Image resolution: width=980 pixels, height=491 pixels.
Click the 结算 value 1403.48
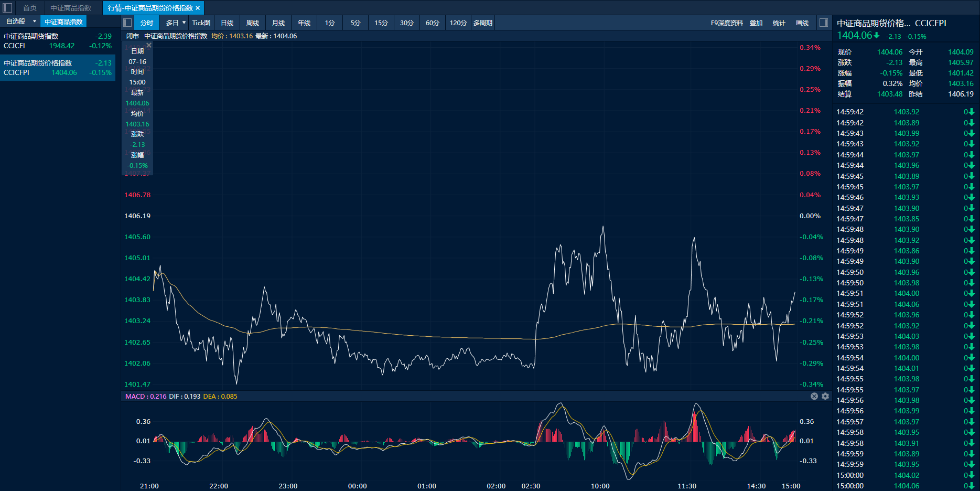point(890,94)
